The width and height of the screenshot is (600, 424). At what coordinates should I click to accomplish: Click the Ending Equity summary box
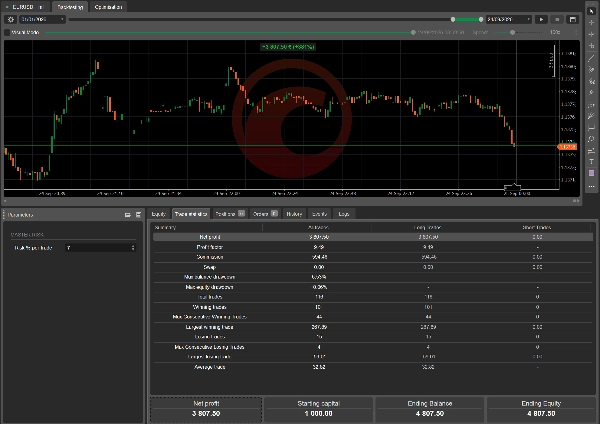click(x=541, y=409)
